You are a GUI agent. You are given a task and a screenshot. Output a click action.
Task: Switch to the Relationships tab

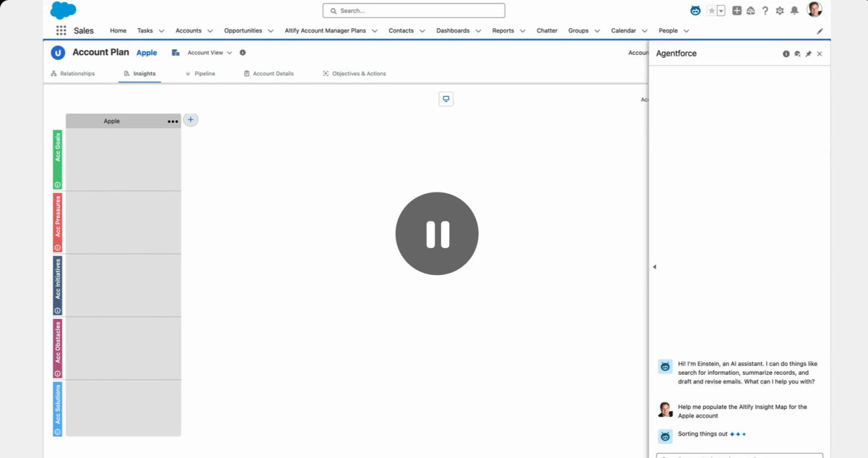[73, 74]
